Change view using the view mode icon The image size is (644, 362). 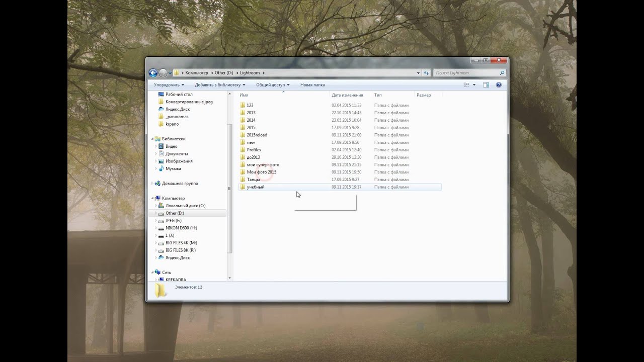click(466, 85)
